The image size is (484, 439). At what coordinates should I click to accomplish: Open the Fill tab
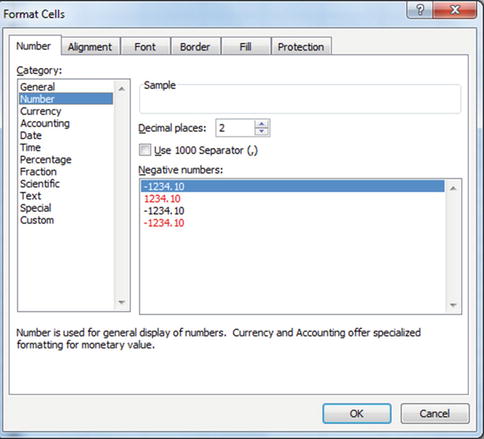pyautogui.click(x=246, y=47)
